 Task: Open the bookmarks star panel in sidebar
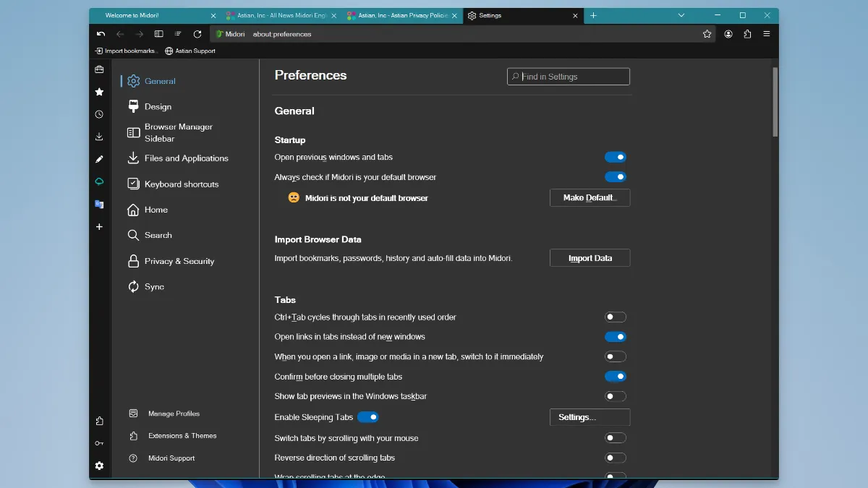point(99,92)
